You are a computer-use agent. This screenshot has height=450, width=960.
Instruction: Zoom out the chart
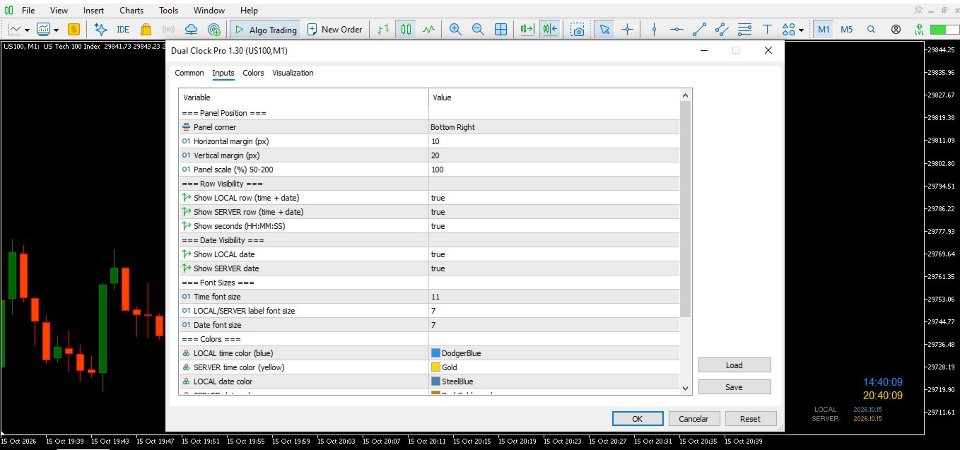[x=478, y=29]
